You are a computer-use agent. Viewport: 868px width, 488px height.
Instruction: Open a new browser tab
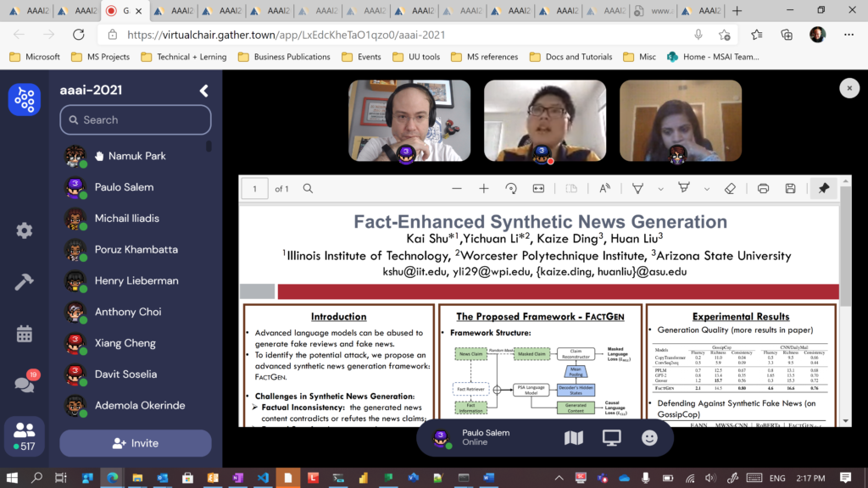pos(737,10)
